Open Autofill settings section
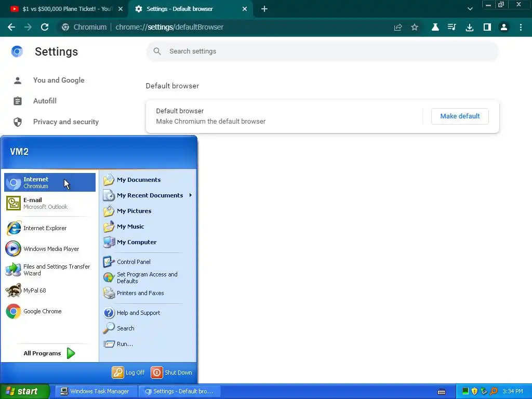 [45, 101]
